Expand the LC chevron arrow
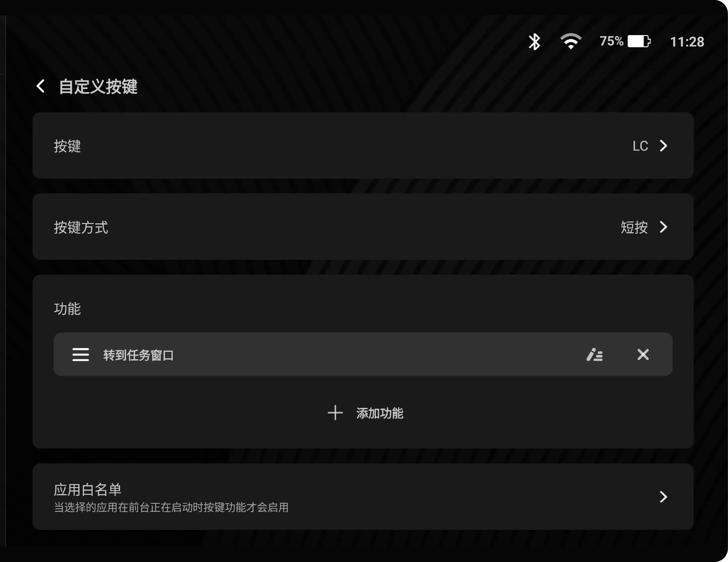The image size is (728, 562). tap(664, 146)
